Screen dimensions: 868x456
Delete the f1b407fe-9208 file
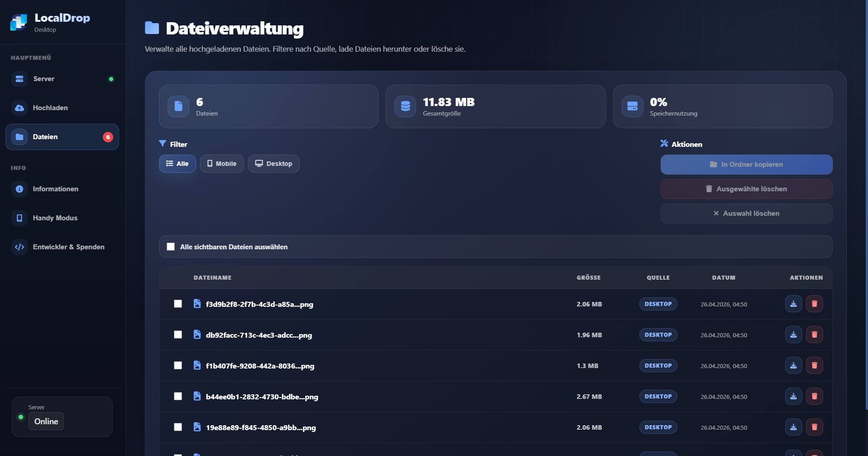(x=815, y=365)
